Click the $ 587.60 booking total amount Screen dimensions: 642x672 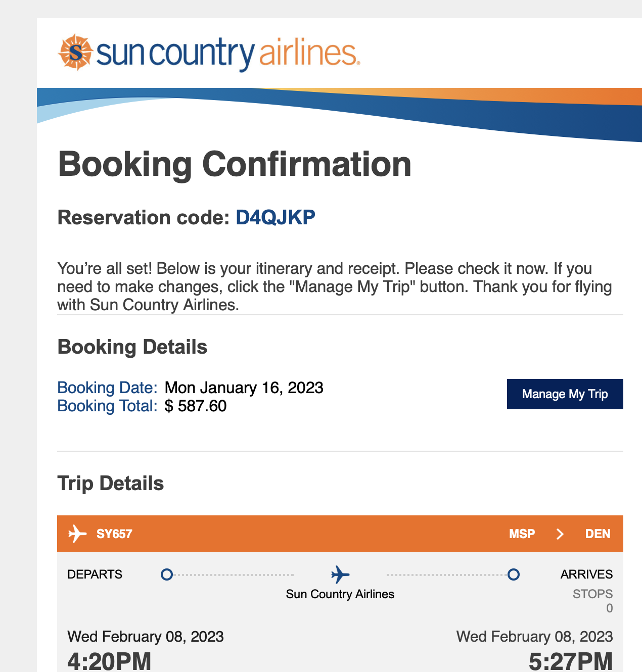coord(196,406)
